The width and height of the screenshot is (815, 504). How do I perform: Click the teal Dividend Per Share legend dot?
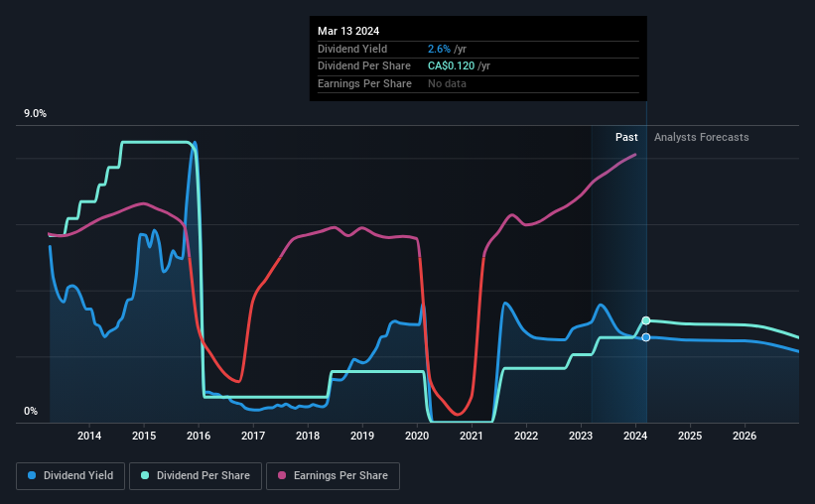(x=145, y=475)
